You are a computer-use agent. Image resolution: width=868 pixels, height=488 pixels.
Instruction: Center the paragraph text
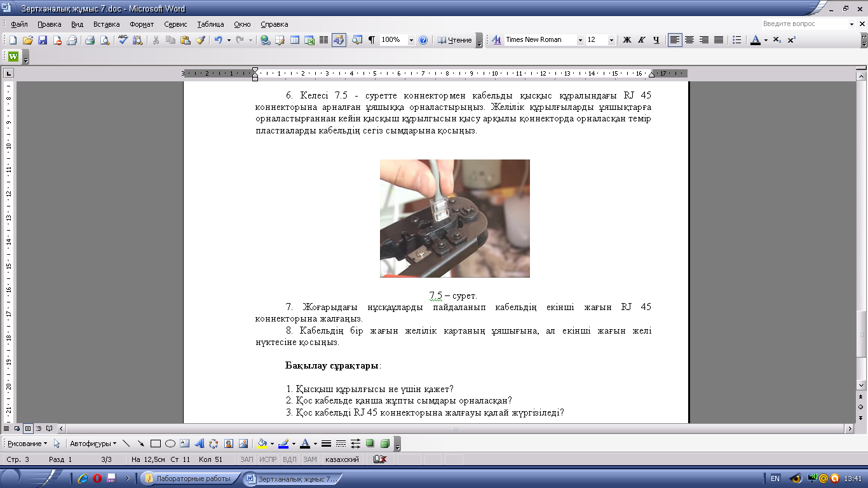pos(689,40)
